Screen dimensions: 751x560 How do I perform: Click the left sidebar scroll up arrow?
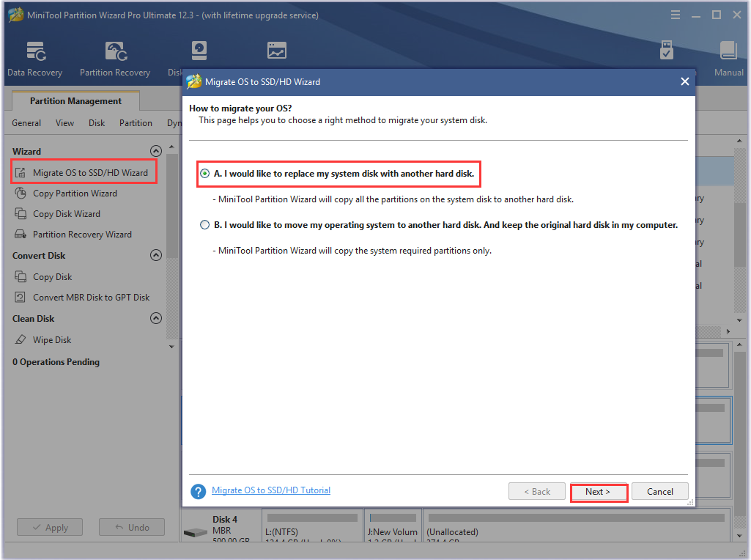click(x=171, y=147)
